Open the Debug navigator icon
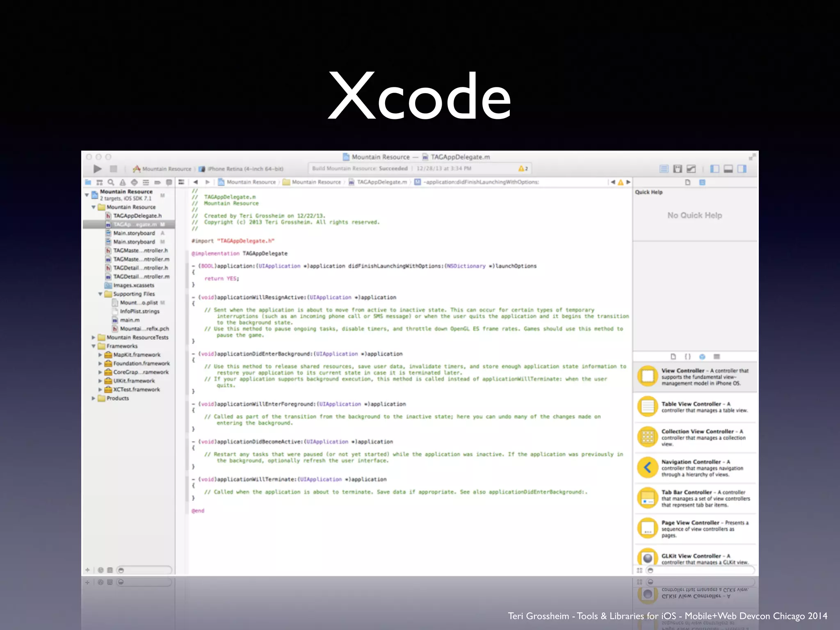The width and height of the screenshot is (840, 630). click(146, 182)
